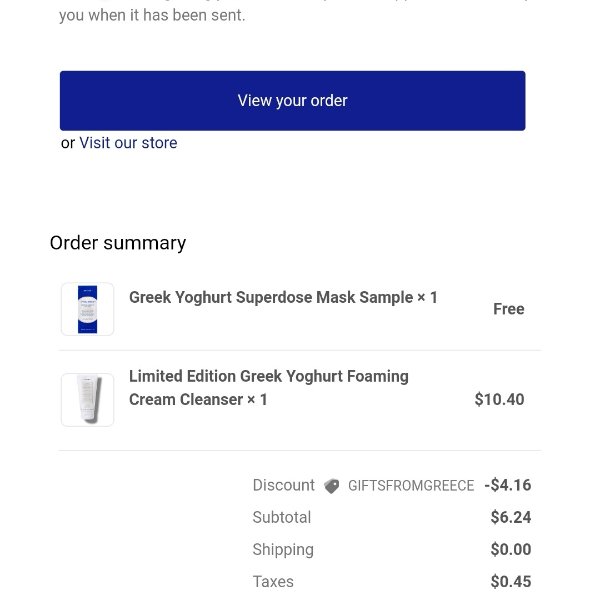The height and width of the screenshot is (600, 600).
Task: Click the Free price label
Action: 509,309
